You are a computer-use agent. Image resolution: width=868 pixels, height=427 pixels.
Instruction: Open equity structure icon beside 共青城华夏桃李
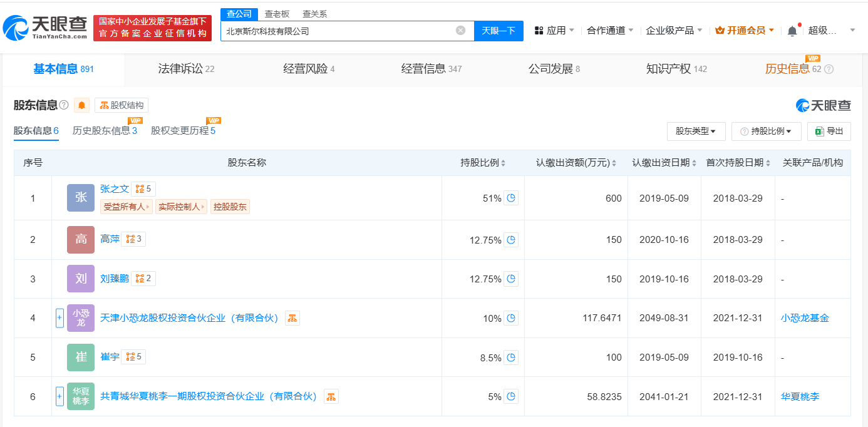point(331,396)
